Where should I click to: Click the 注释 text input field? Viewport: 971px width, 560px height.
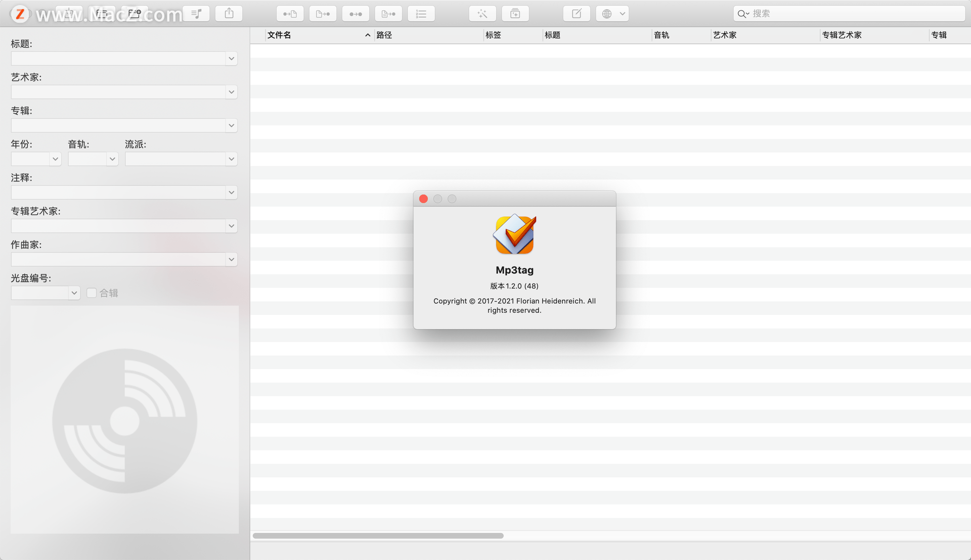coord(118,193)
